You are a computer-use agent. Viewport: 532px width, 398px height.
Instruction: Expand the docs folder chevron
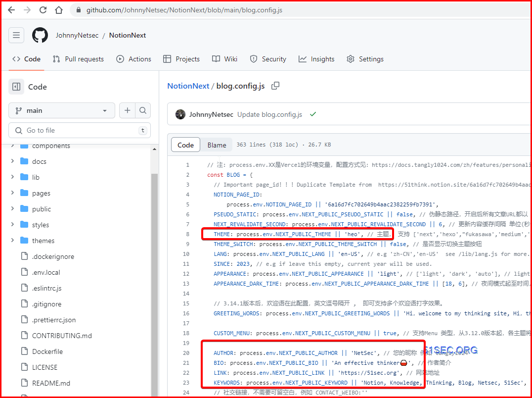tap(12, 161)
